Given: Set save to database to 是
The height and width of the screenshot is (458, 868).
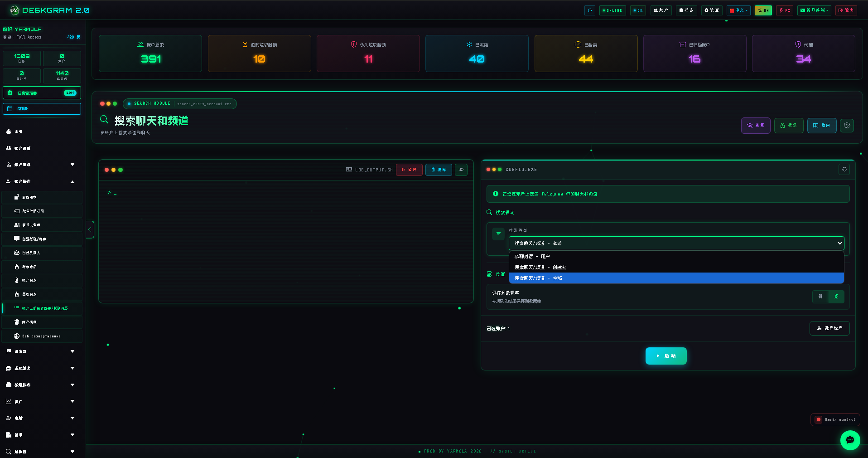Looking at the screenshot, I should (836, 297).
